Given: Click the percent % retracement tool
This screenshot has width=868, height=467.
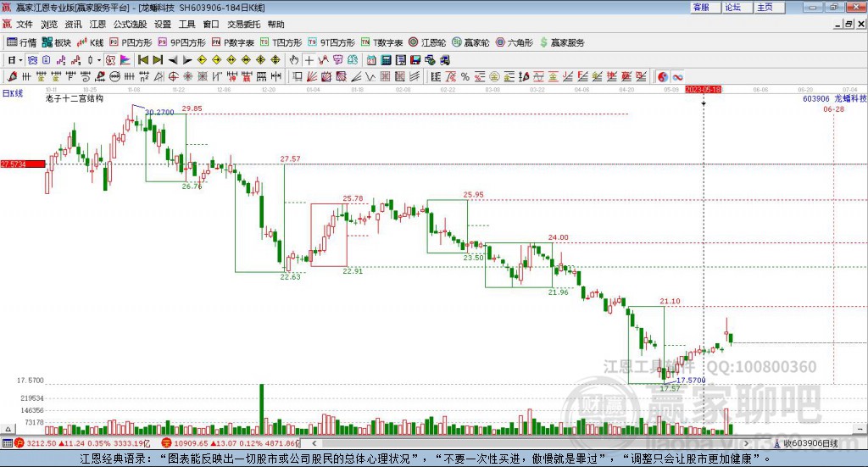Looking at the screenshot, I should (x=465, y=77).
